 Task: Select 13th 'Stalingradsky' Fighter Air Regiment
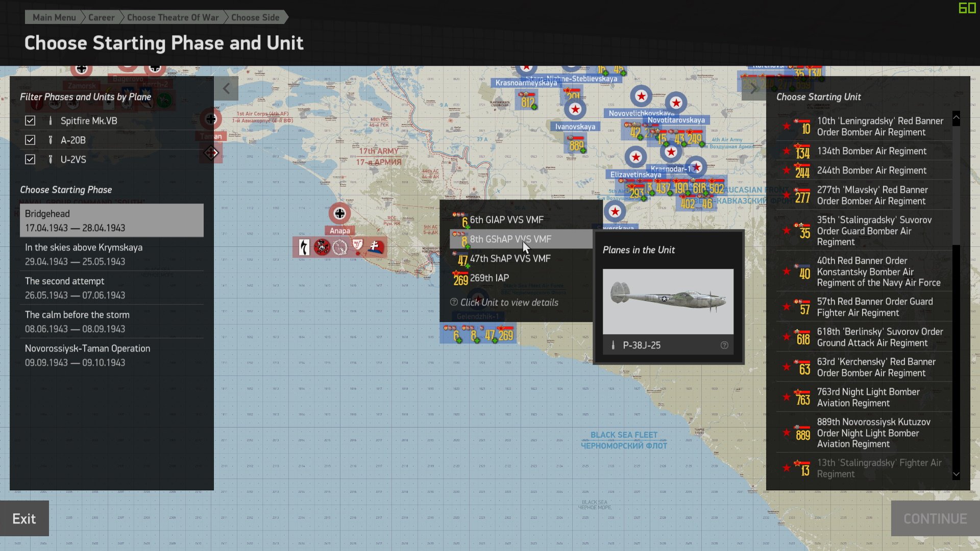[864, 468]
